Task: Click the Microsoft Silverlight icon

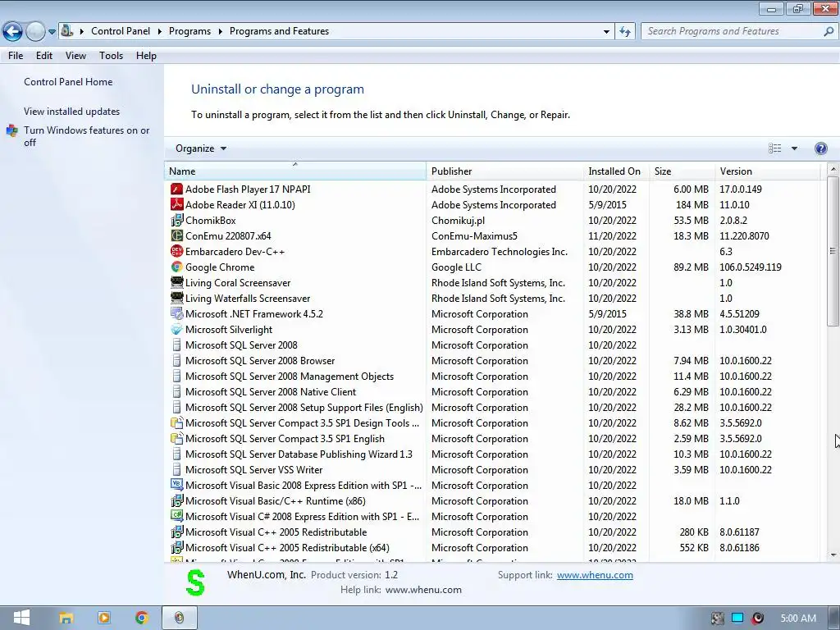Action: (176, 330)
